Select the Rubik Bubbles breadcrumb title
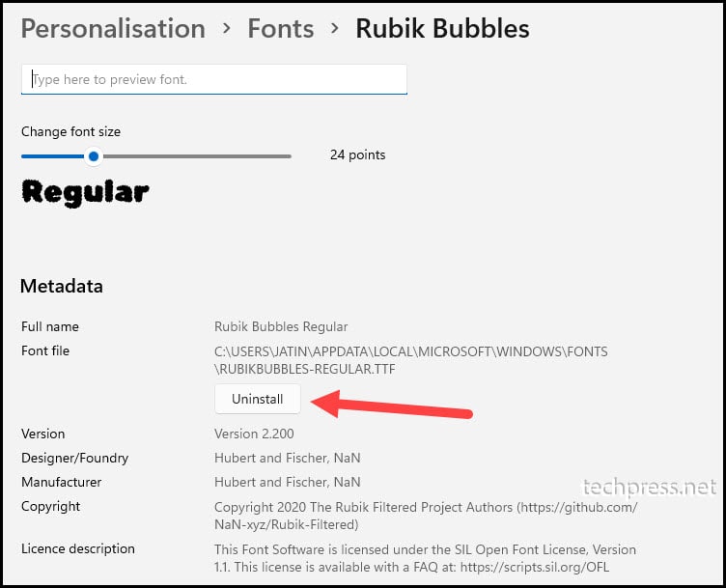The height and width of the screenshot is (588, 726). pyautogui.click(x=442, y=29)
